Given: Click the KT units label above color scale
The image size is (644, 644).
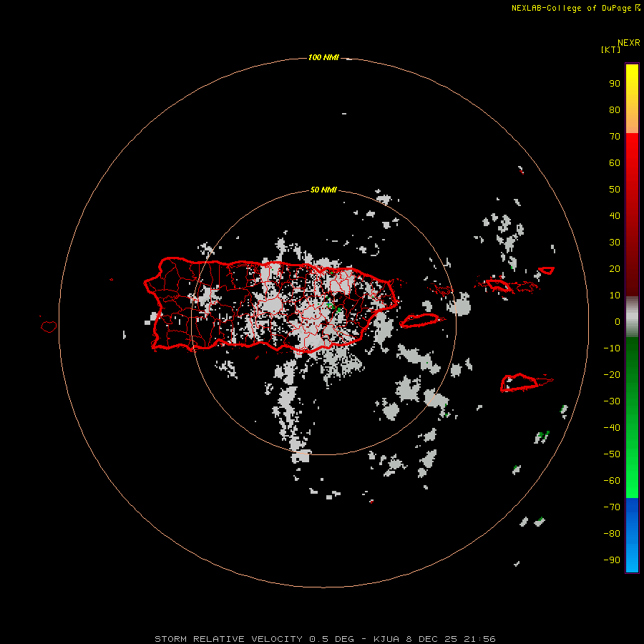Looking at the screenshot, I should [610, 50].
